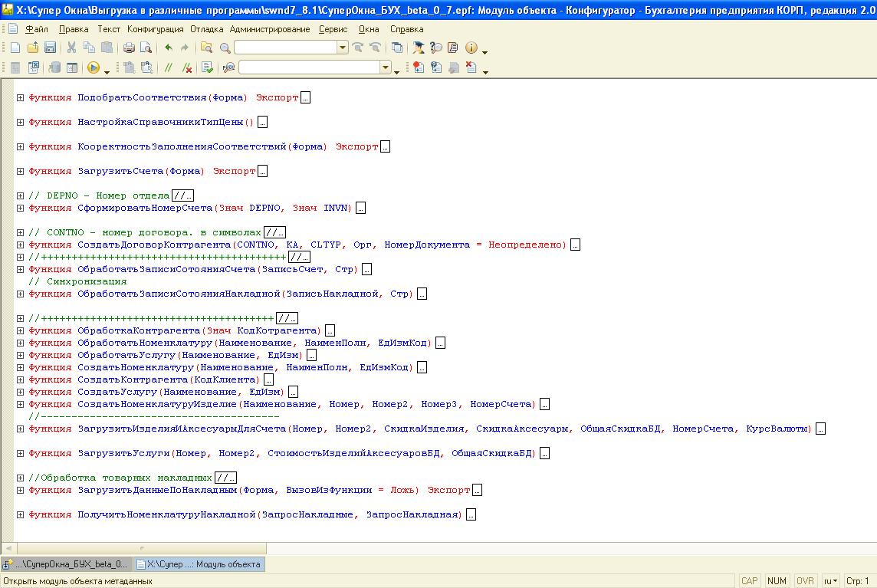Expand the ЗагрузитьСчета function block

(x=21, y=171)
